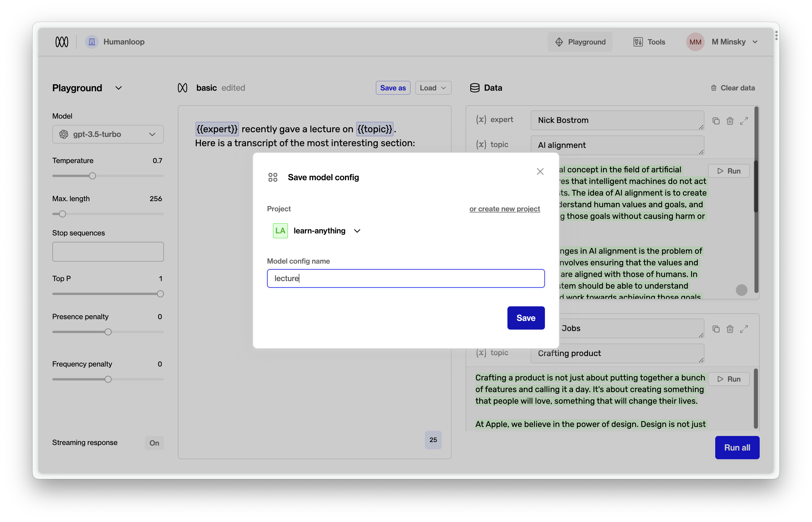812x522 pixels.
Task: Open the Playground tab in the header
Action: click(580, 42)
